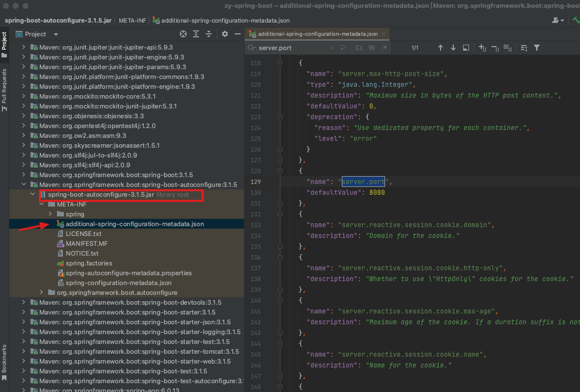Select spring-configuration-metadata.json file
This screenshot has width=580, height=392.
pos(118,283)
